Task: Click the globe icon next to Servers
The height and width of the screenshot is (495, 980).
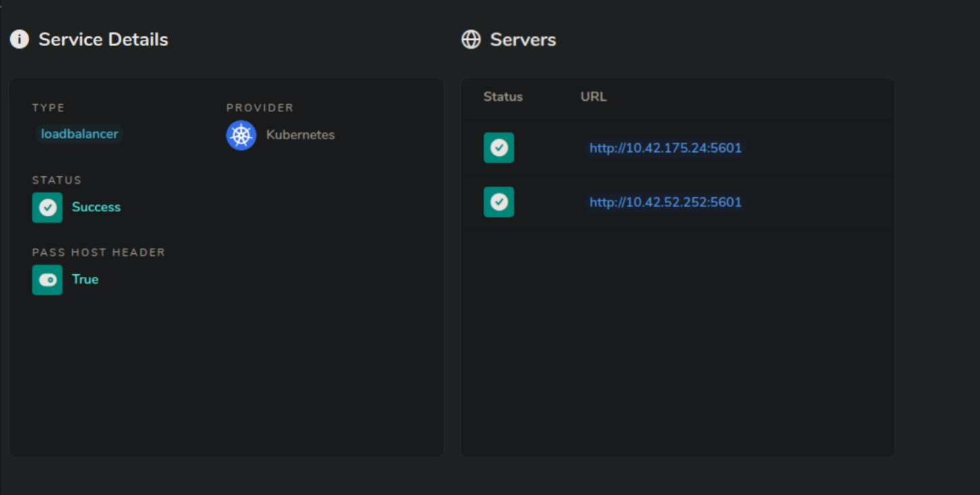Action: coord(470,39)
